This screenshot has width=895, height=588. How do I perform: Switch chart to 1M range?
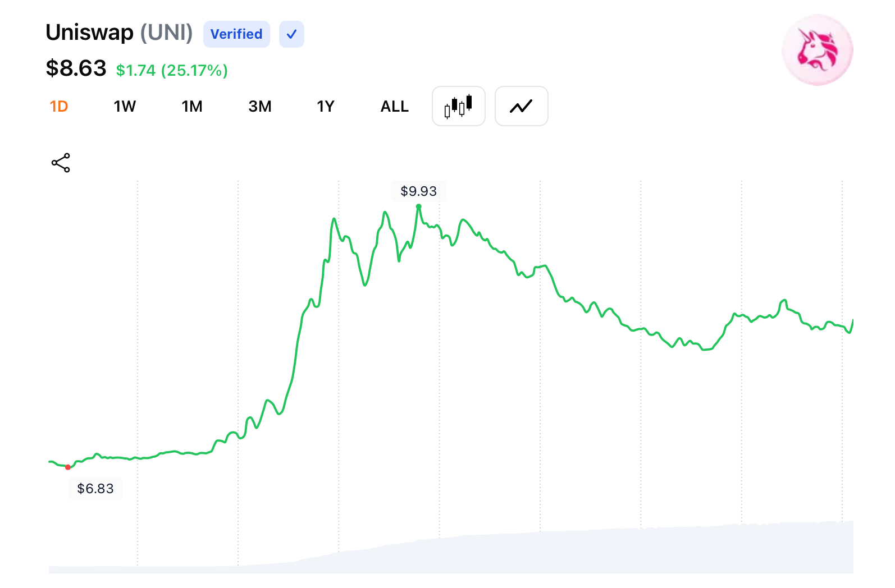pos(192,107)
